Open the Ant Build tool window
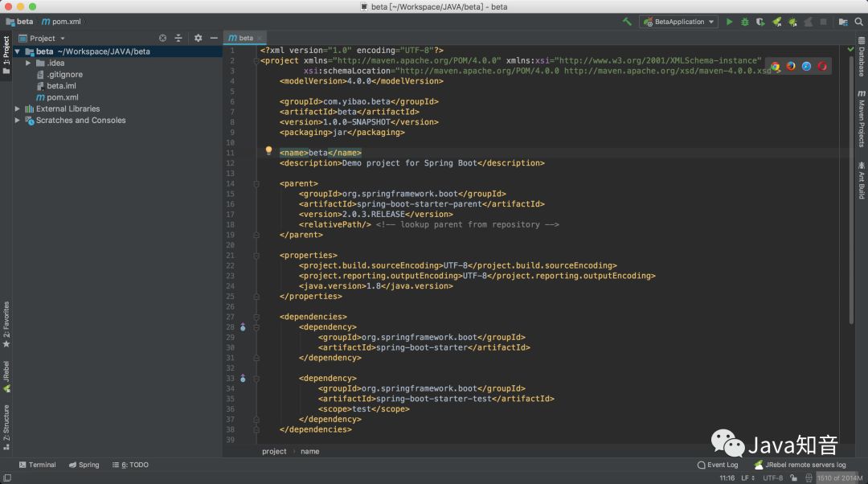The image size is (868, 484). click(x=862, y=180)
